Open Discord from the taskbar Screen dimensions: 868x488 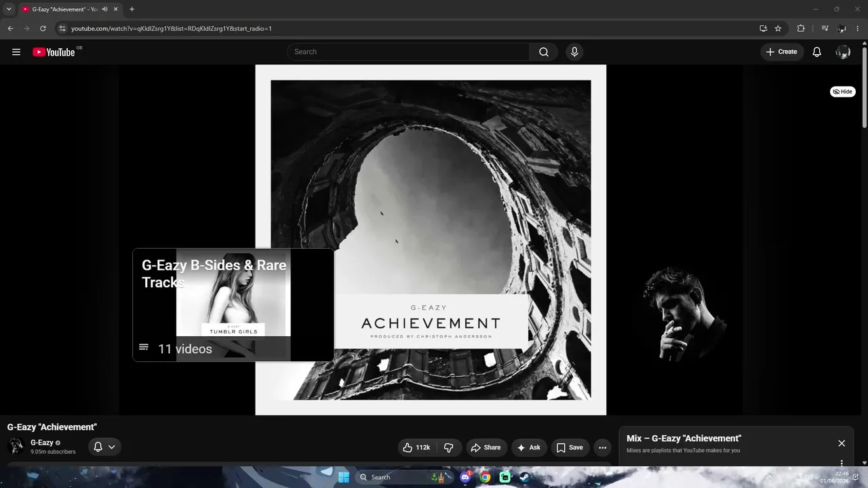465,477
